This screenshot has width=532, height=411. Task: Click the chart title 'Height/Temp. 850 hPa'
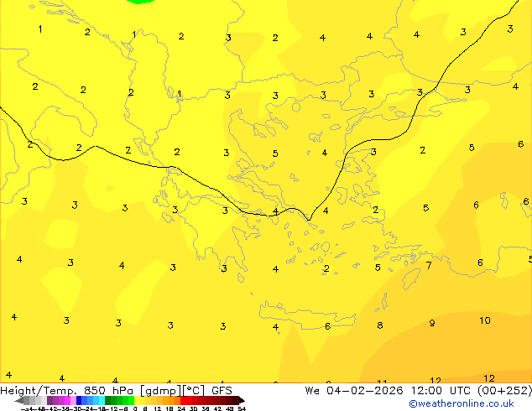66,391
